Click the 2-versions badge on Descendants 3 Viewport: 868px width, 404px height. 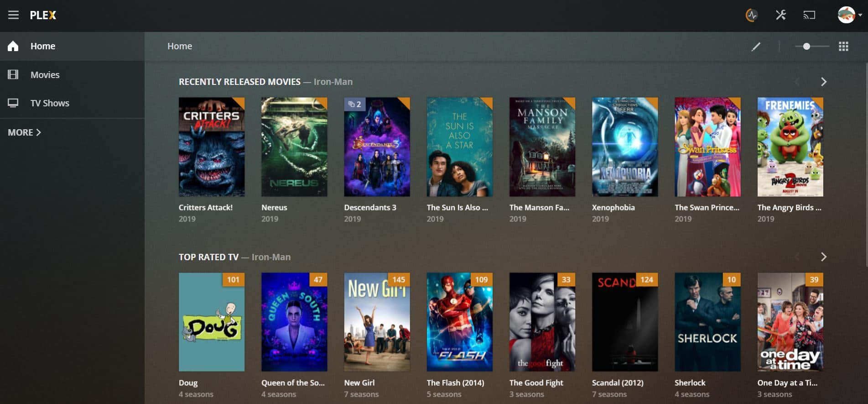tap(354, 104)
